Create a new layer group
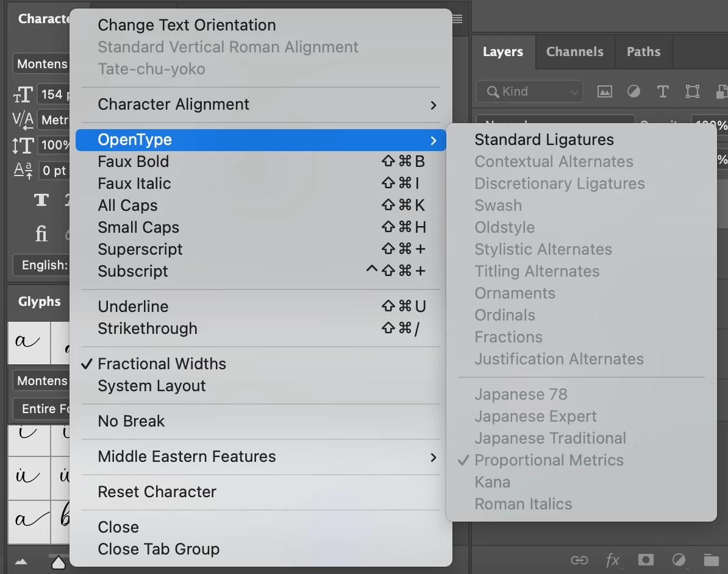 point(710,560)
